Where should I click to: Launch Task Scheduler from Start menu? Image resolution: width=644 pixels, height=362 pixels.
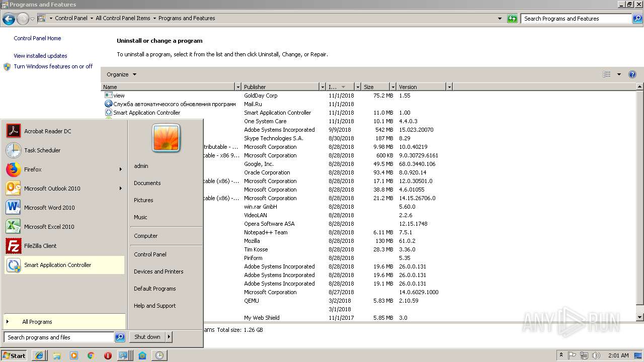[64, 150]
